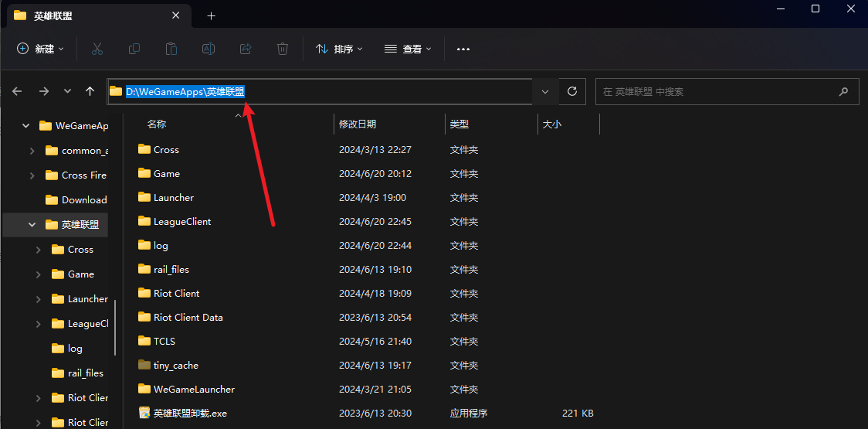868x429 pixels.
Task: Click the Rename icon in toolbar
Action: (x=209, y=49)
